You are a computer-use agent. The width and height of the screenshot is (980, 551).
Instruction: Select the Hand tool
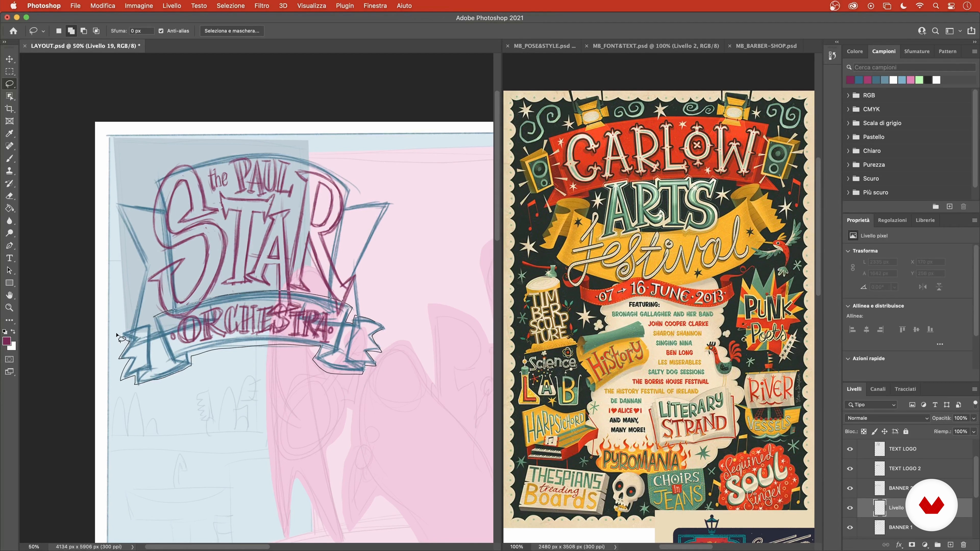[9, 295]
